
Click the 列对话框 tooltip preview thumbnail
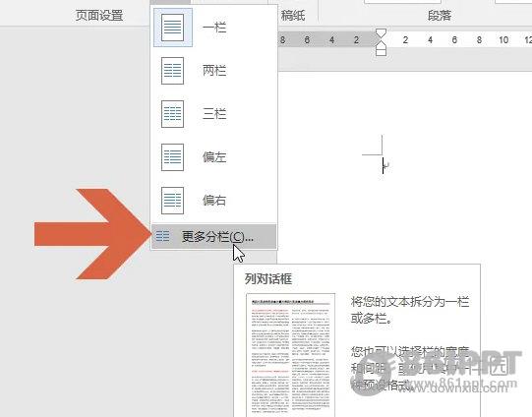coord(290,355)
